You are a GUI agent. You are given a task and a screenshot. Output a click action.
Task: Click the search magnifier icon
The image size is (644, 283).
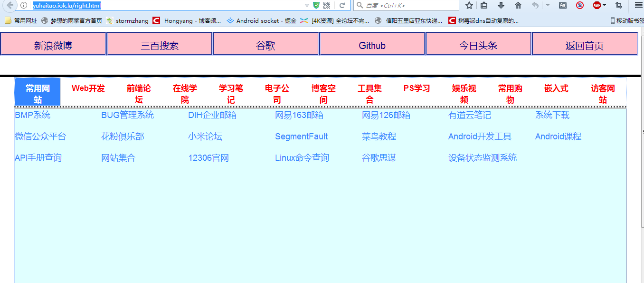coord(359,5)
